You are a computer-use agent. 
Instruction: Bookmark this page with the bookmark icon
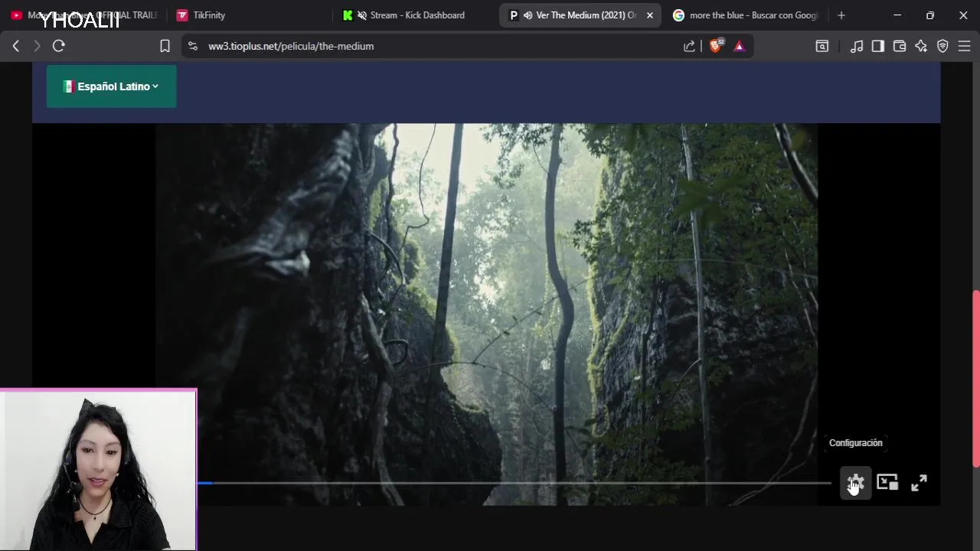tap(165, 46)
